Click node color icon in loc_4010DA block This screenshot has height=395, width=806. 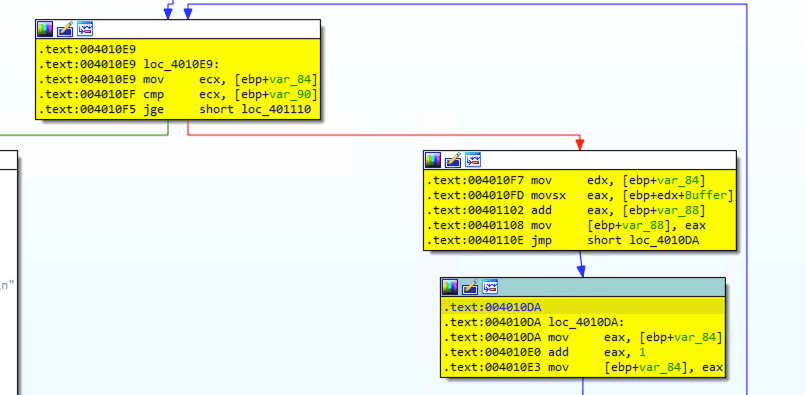point(450,287)
